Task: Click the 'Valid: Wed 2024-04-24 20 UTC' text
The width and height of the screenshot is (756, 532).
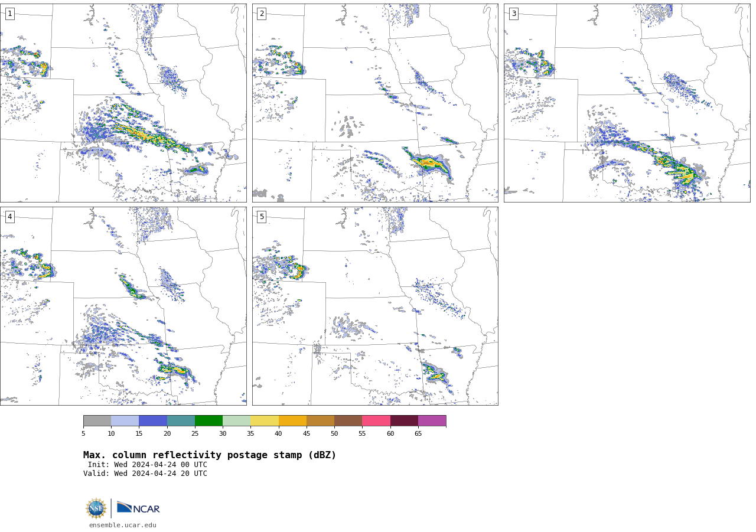Action: pos(145,474)
